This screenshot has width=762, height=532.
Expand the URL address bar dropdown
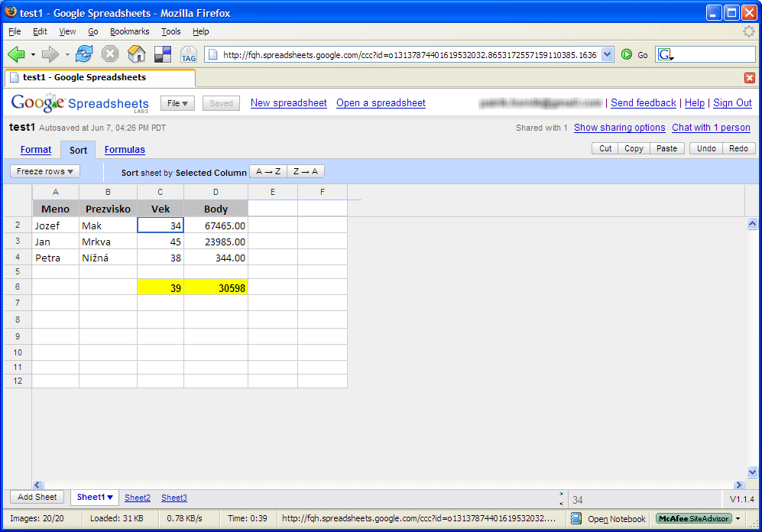coord(607,54)
